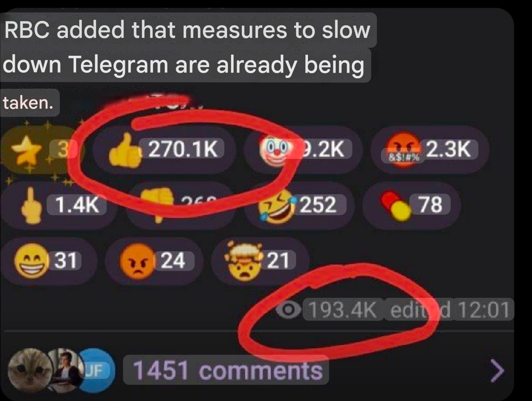Click the translated text 'taken.'
The width and height of the screenshot is (532, 401).
tap(28, 103)
